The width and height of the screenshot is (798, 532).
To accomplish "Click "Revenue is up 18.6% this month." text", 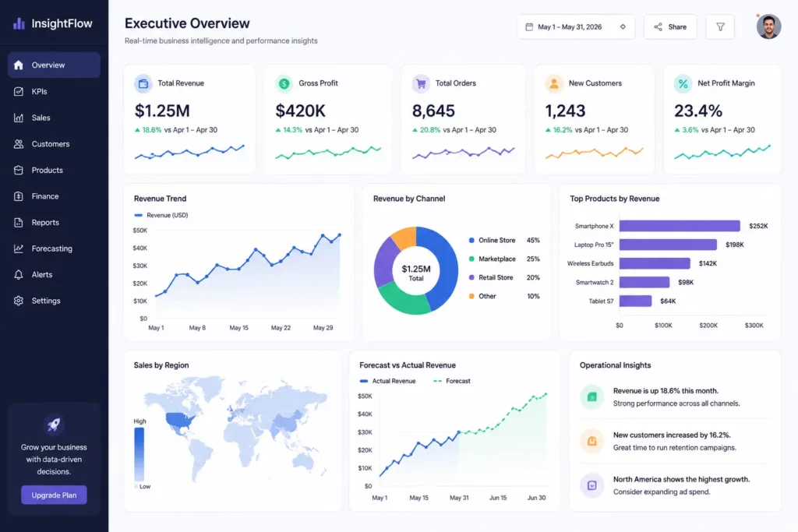I will click(x=666, y=390).
